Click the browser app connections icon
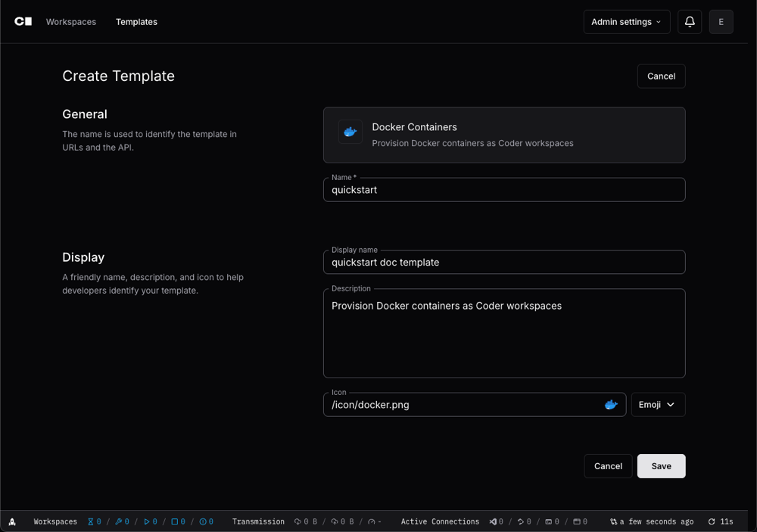 [x=576, y=521]
